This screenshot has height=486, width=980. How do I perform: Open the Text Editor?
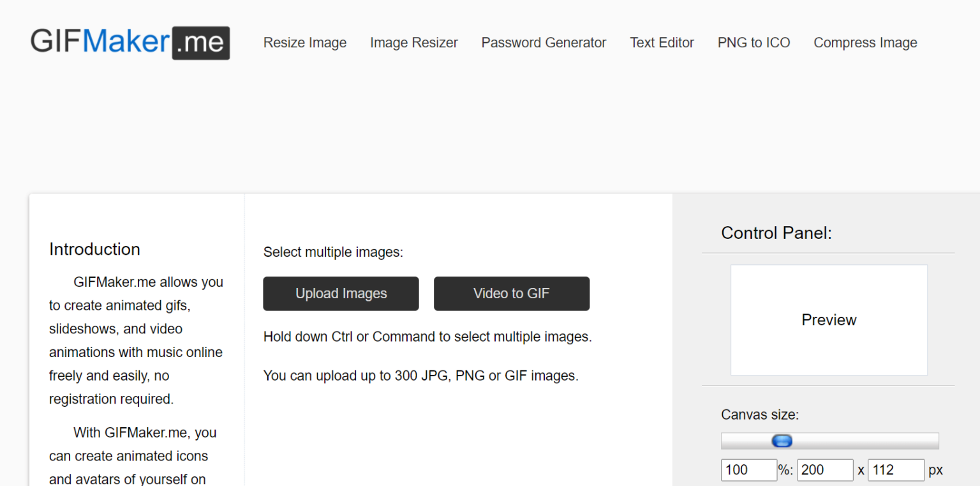[x=662, y=43]
